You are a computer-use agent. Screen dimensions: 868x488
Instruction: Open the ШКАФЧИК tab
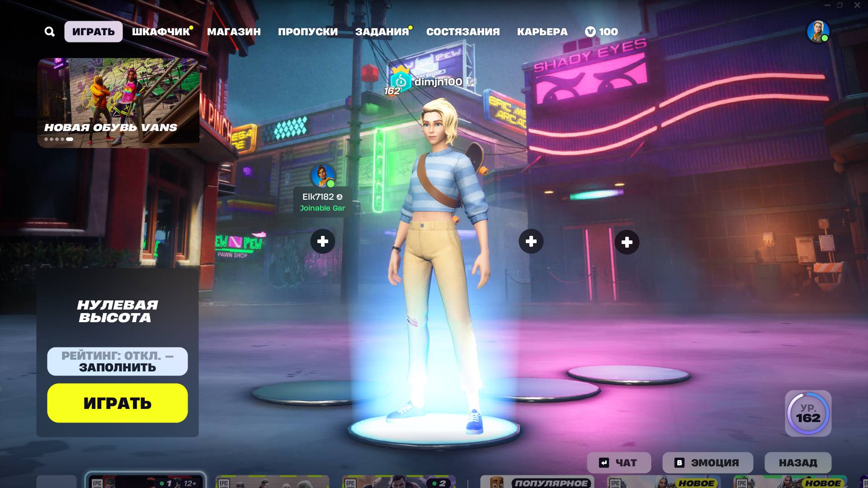coord(161,32)
